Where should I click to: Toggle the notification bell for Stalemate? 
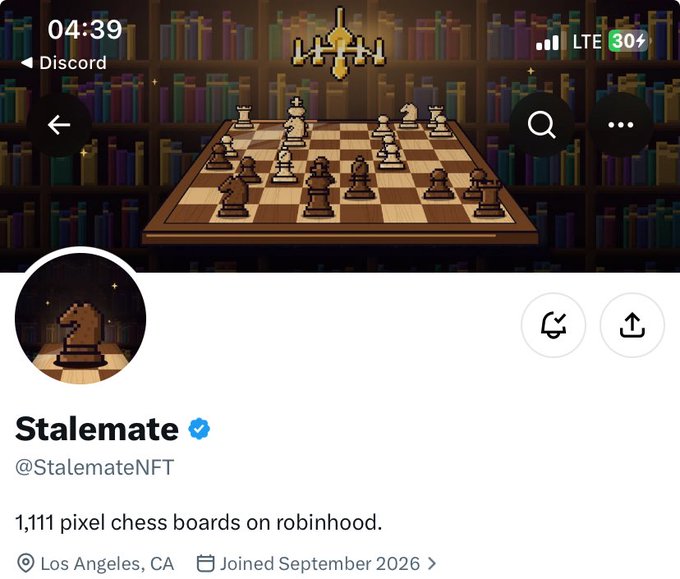coord(553,325)
